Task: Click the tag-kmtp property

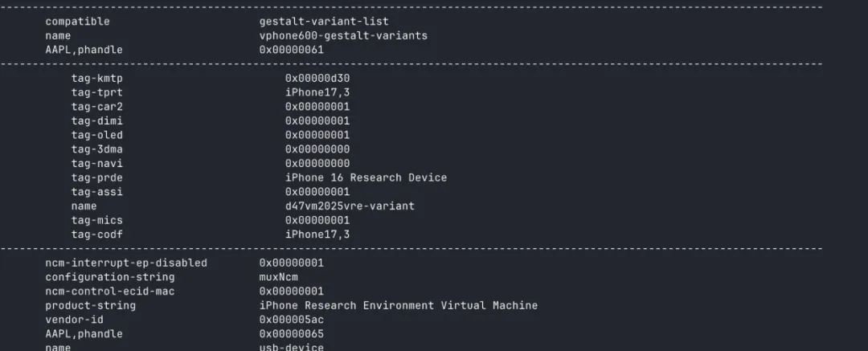Action: [96, 78]
